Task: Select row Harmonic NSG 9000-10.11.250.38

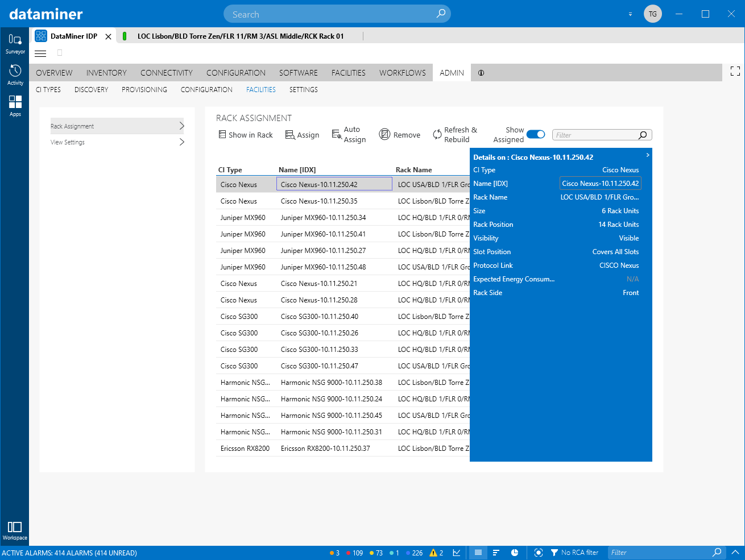Action: [343, 383]
